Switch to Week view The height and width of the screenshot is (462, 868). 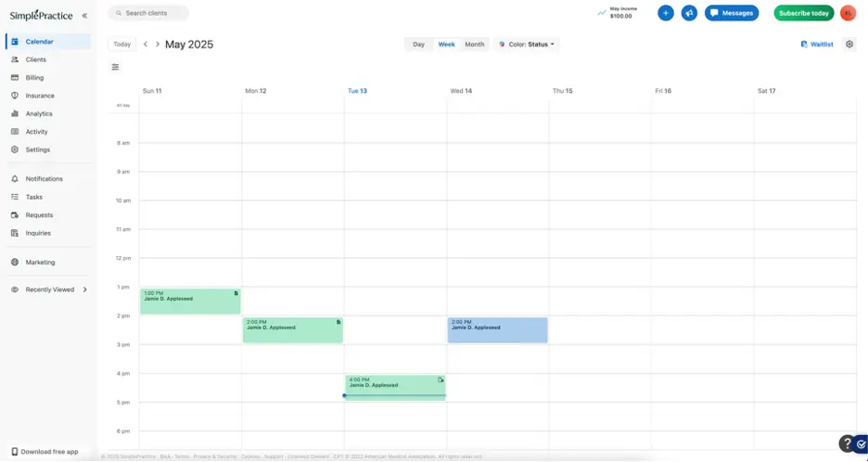446,45
